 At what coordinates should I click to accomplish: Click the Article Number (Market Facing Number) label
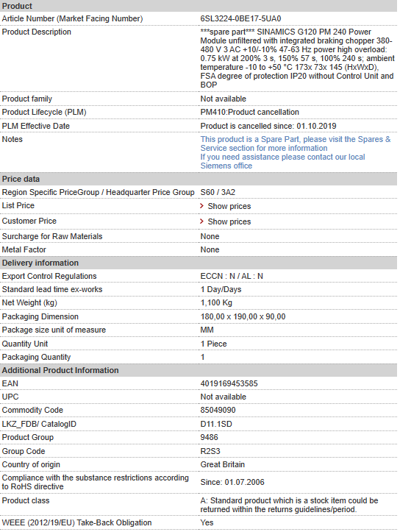pos(72,18)
